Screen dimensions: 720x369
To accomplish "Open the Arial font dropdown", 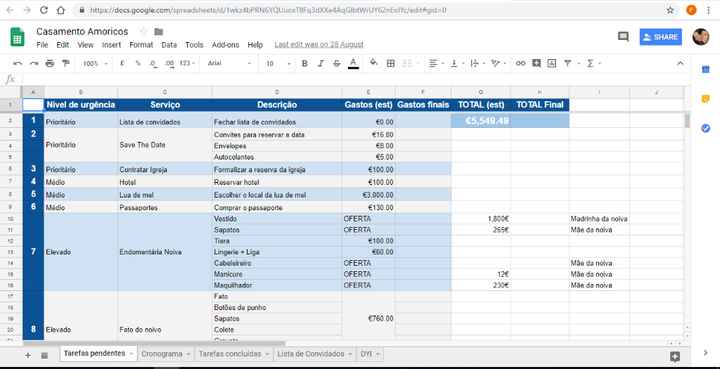I will coord(229,63).
